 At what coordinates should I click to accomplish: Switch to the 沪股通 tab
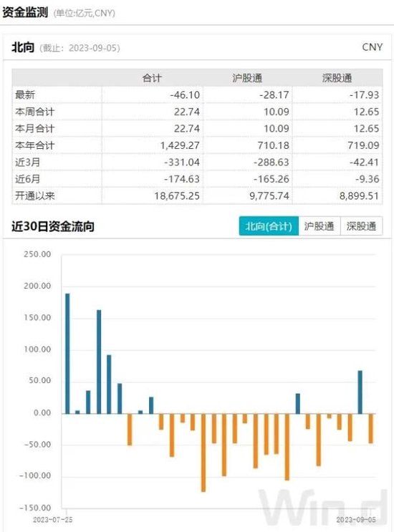(319, 226)
